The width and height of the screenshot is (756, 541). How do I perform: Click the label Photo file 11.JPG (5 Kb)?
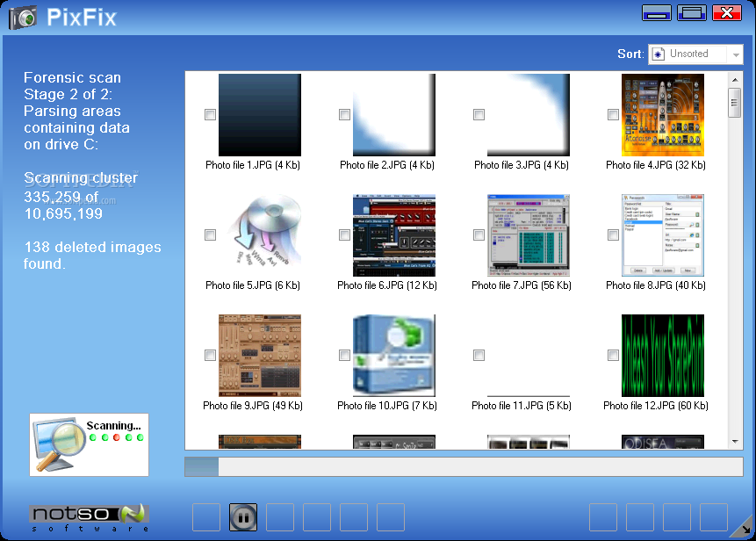point(522,406)
